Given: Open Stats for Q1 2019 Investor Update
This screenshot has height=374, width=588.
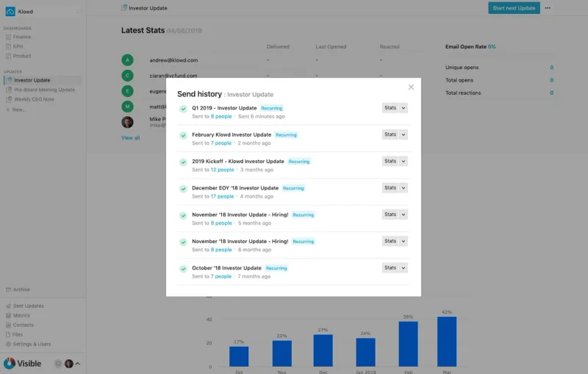Looking at the screenshot, I should pos(390,108).
